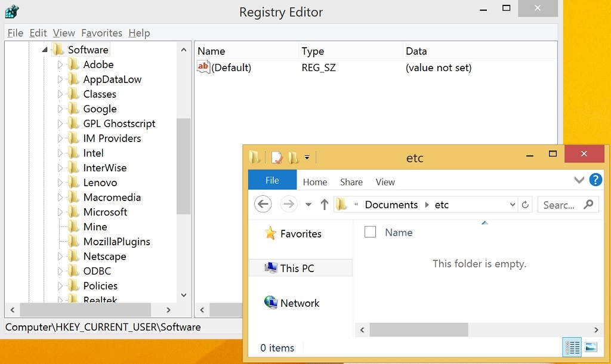Click the Adobe key folder icon
The height and width of the screenshot is (364, 611).
point(73,64)
